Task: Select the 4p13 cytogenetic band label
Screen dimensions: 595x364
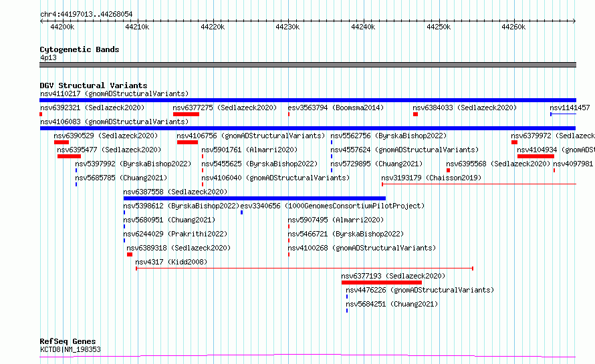Action: (x=48, y=57)
